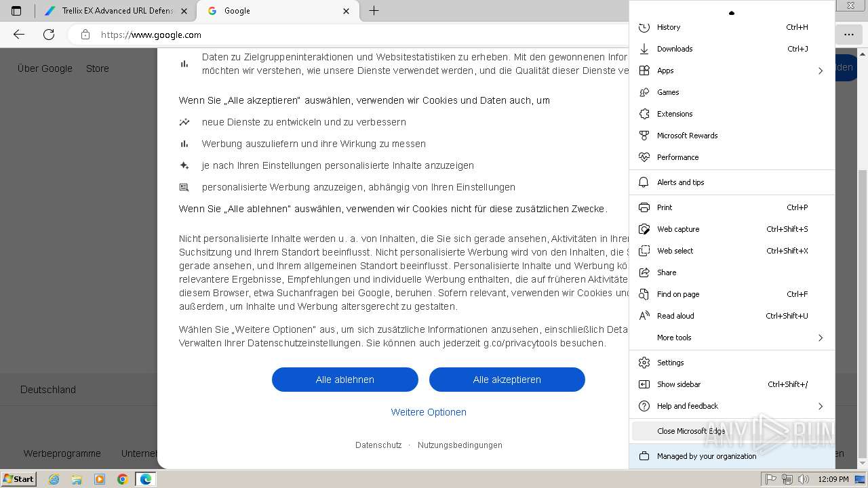Open Internet Explorer from taskbar
The image size is (868, 488).
[54, 479]
